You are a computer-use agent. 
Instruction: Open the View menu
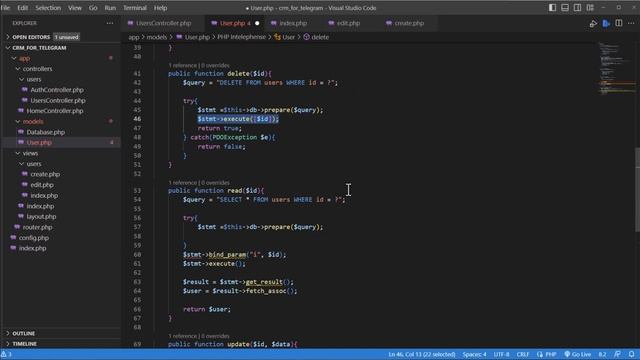(75, 8)
